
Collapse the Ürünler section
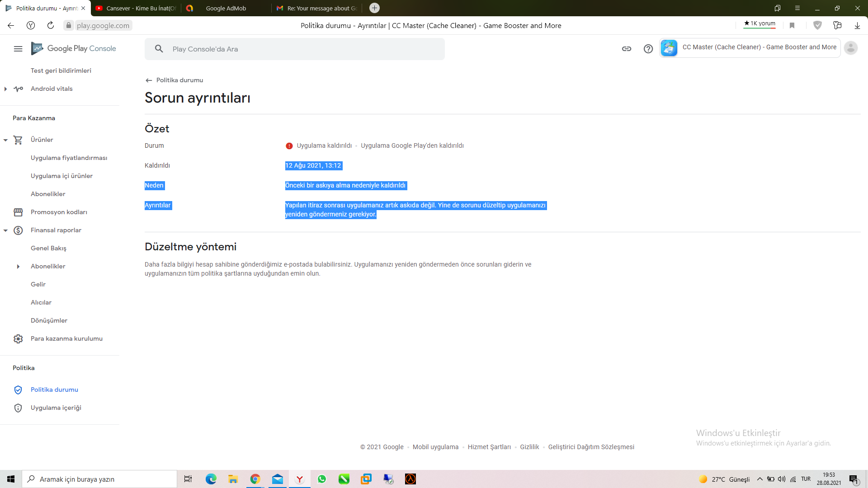pyautogui.click(x=5, y=140)
